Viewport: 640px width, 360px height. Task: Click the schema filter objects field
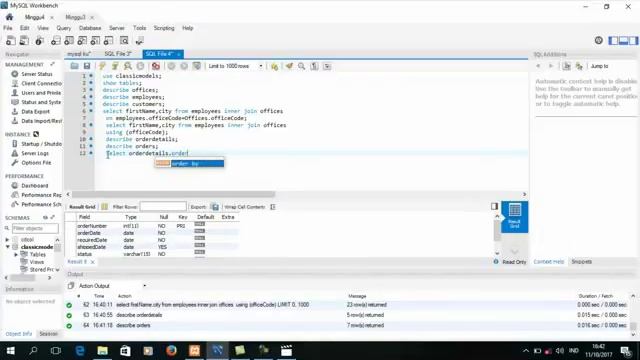tap(35, 229)
